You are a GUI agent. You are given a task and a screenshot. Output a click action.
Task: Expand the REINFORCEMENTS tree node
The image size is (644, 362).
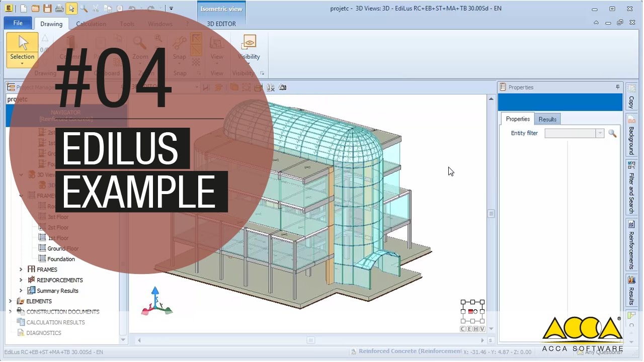click(21, 280)
